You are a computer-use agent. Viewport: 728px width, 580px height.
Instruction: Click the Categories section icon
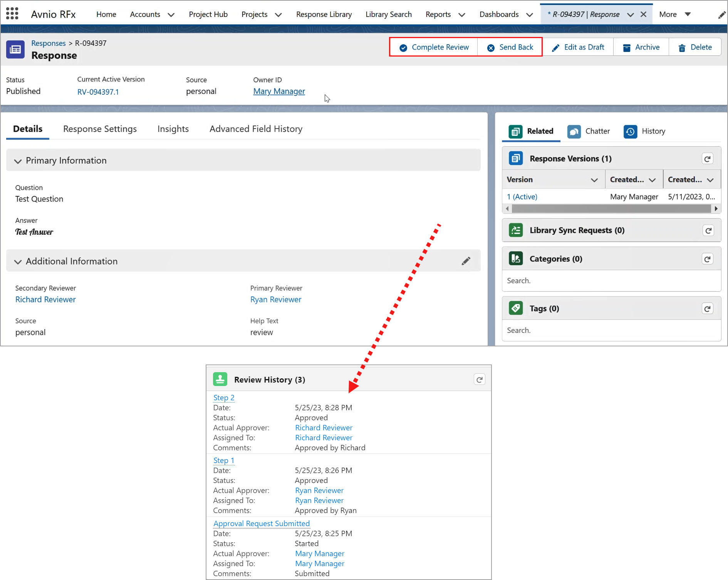coord(516,258)
